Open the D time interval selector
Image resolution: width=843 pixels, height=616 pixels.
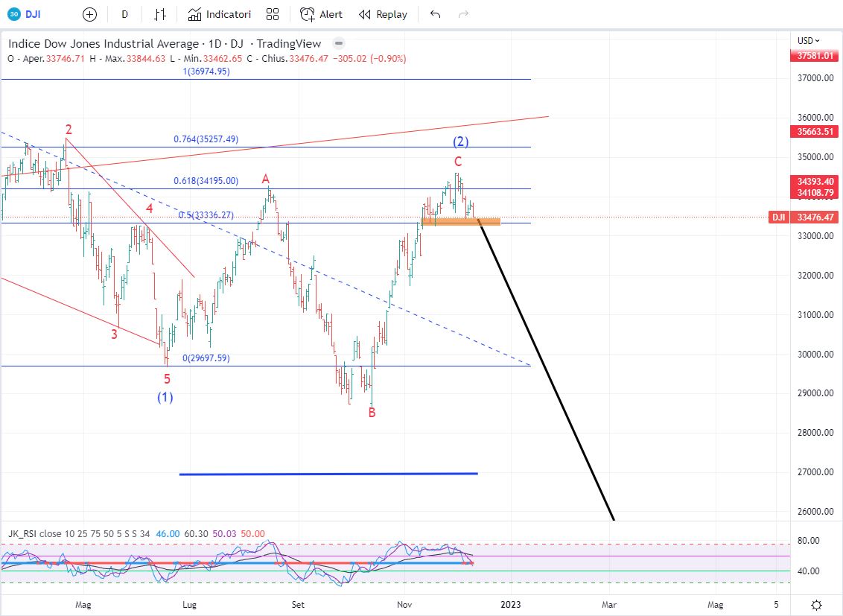click(x=124, y=14)
